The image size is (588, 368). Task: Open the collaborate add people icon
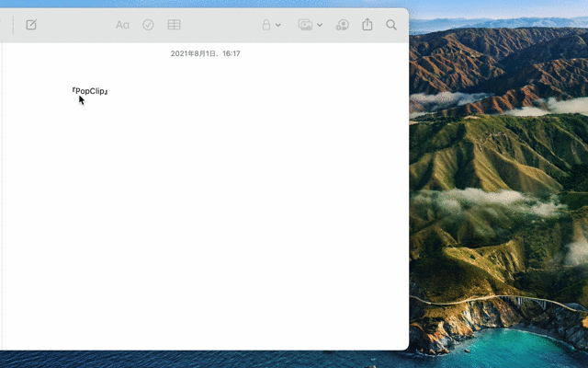pyautogui.click(x=342, y=25)
